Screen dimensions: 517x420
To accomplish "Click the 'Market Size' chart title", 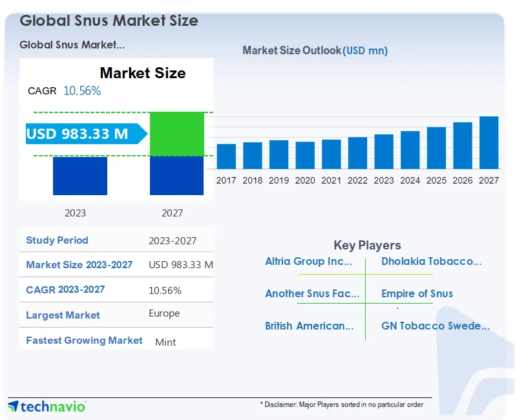I will 143,73.
